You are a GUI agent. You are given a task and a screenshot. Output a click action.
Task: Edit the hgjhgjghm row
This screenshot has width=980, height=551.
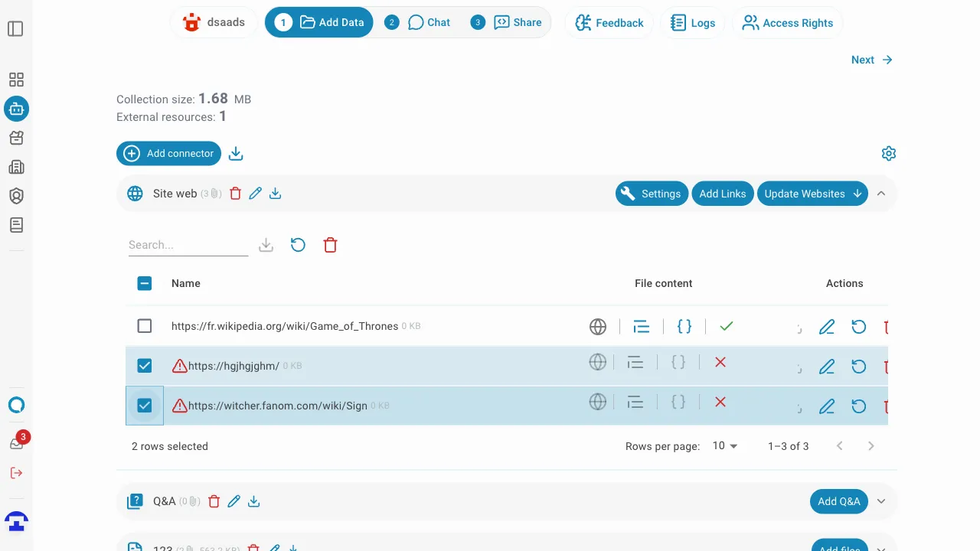pos(827,367)
